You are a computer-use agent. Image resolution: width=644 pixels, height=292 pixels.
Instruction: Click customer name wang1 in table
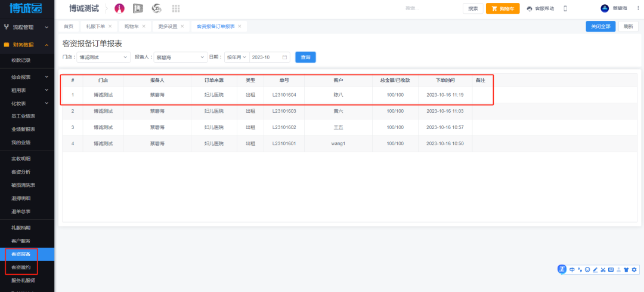pyautogui.click(x=339, y=143)
